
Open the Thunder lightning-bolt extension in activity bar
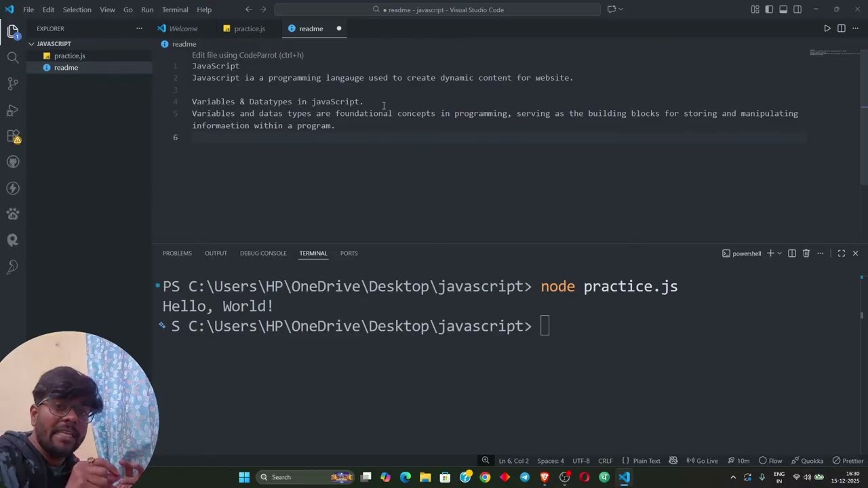[x=12, y=188]
